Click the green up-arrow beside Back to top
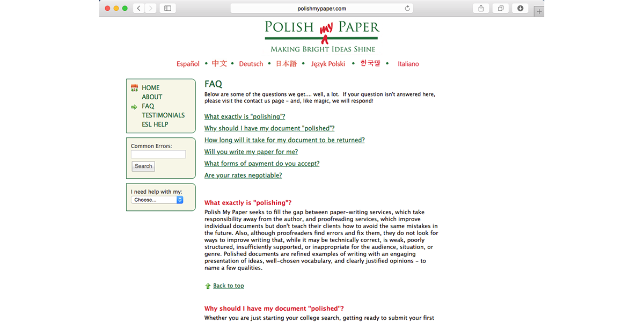The image size is (644, 322). pos(208,286)
